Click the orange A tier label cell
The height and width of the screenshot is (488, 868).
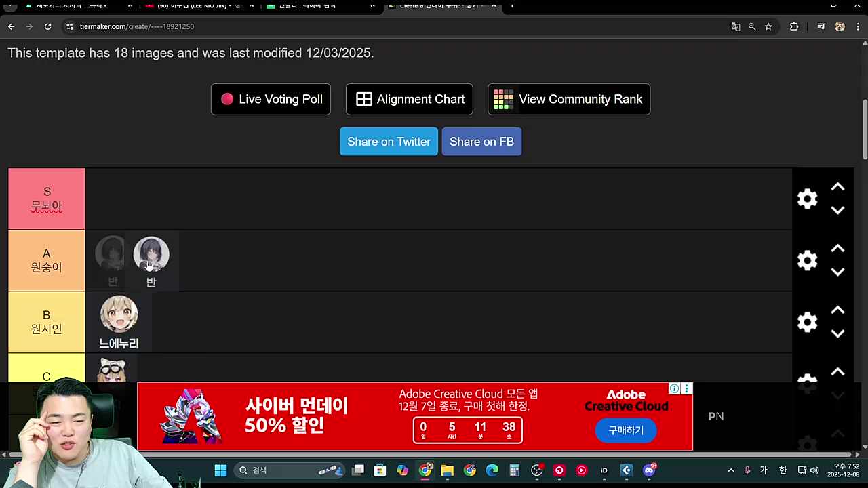tap(47, 260)
